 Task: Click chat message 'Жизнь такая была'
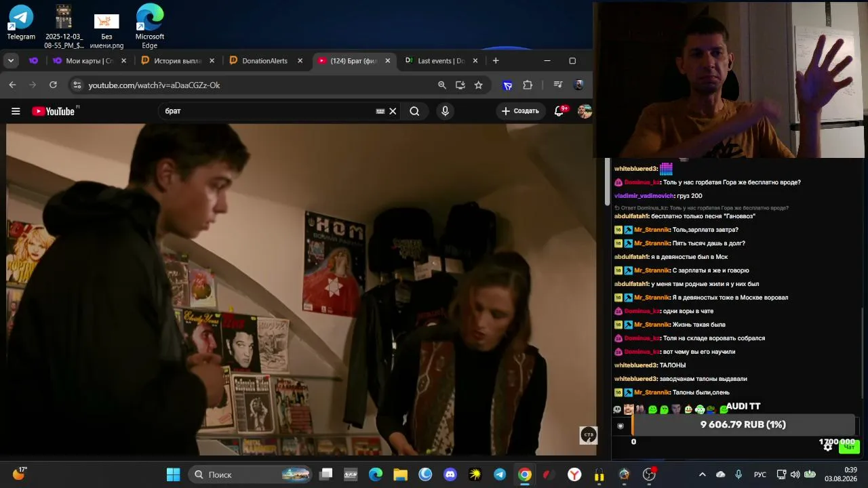pyautogui.click(x=698, y=325)
